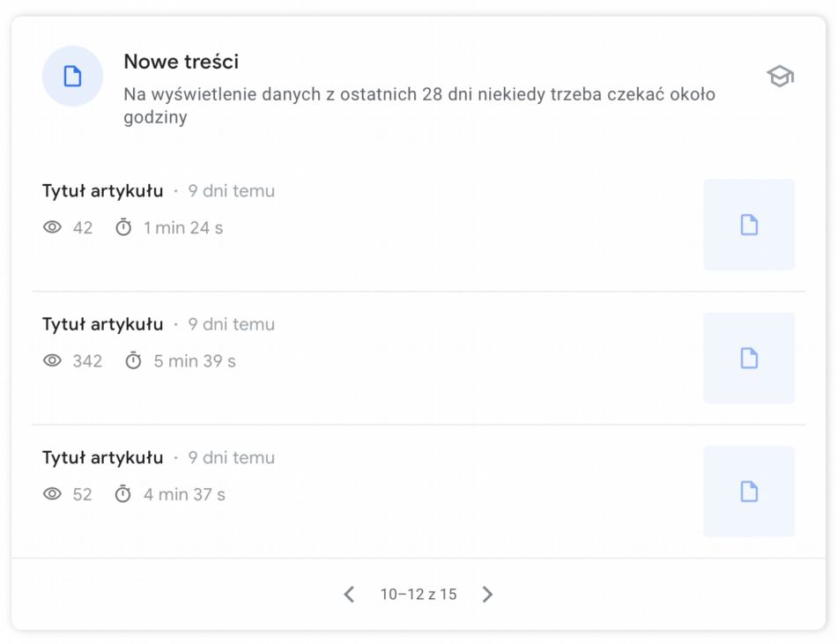Click the timer icon beside "1 min 24 s"
Viewport: 837px width, 644px height.
pyautogui.click(x=123, y=227)
